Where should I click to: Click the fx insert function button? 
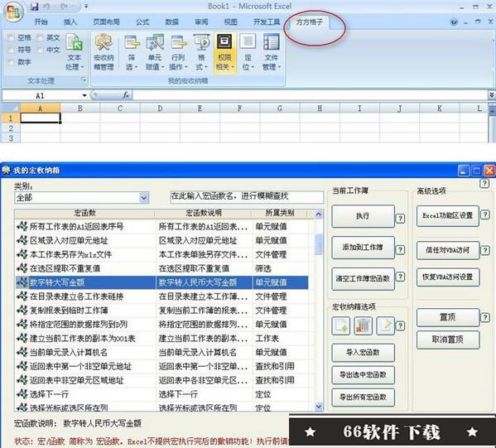126,95
